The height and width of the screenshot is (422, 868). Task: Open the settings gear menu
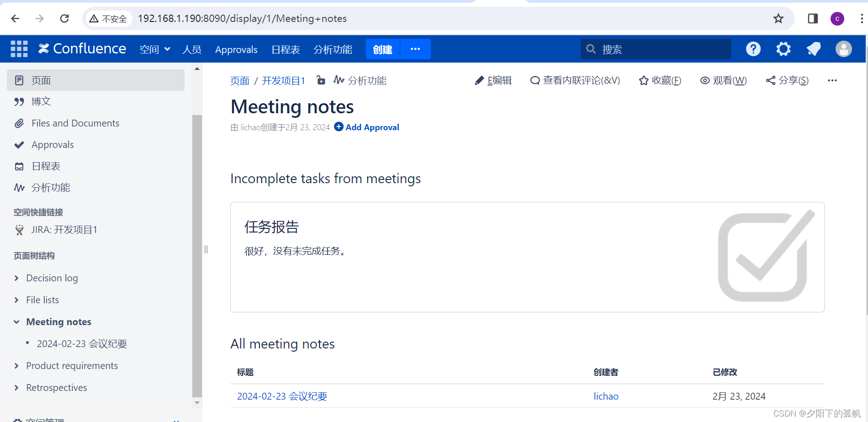point(783,49)
